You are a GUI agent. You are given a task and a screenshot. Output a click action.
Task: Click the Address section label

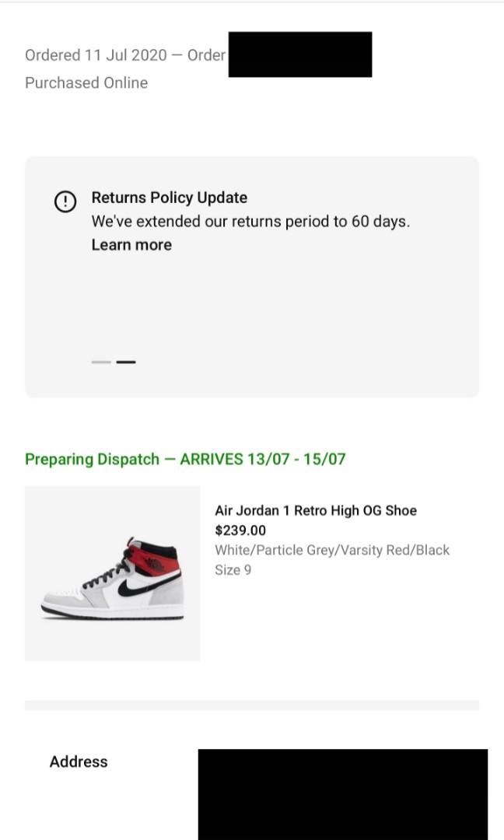[x=78, y=761]
